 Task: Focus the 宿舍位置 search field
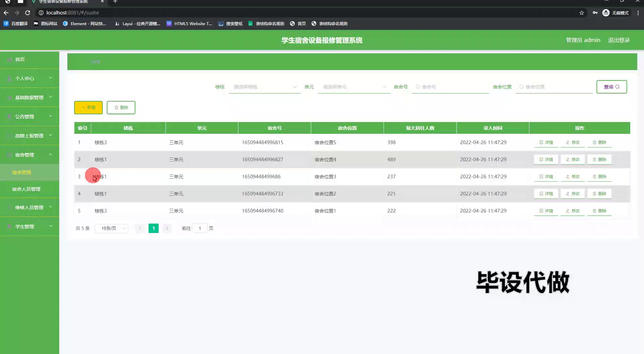(x=554, y=87)
